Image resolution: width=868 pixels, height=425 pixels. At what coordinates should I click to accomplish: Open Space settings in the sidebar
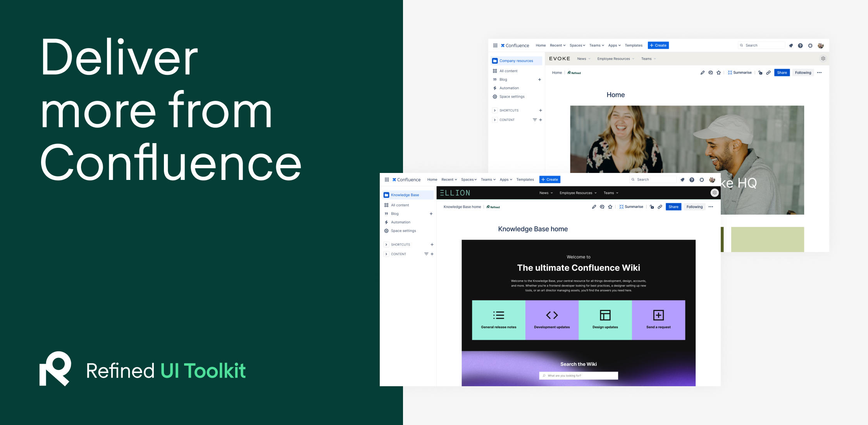click(x=404, y=231)
